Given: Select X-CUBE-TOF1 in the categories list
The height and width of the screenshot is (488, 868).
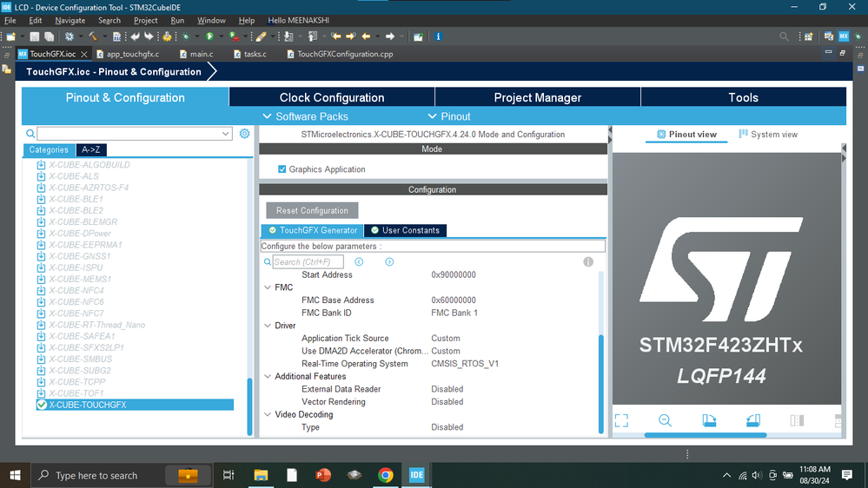Looking at the screenshot, I should coord(76,393).
